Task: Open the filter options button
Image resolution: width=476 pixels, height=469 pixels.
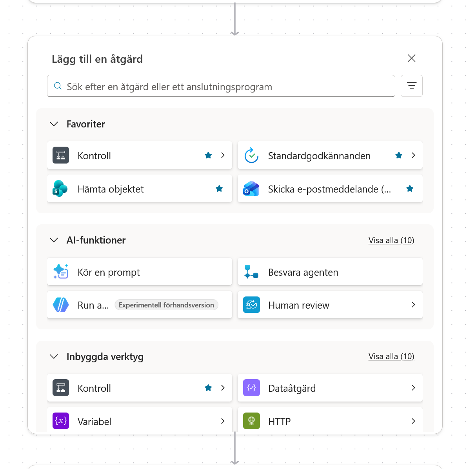Action: pyautogui.click(x=412, y=86)
